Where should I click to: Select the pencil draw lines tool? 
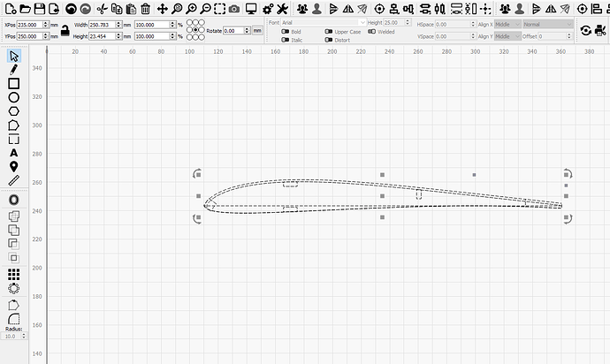(13, 70)
